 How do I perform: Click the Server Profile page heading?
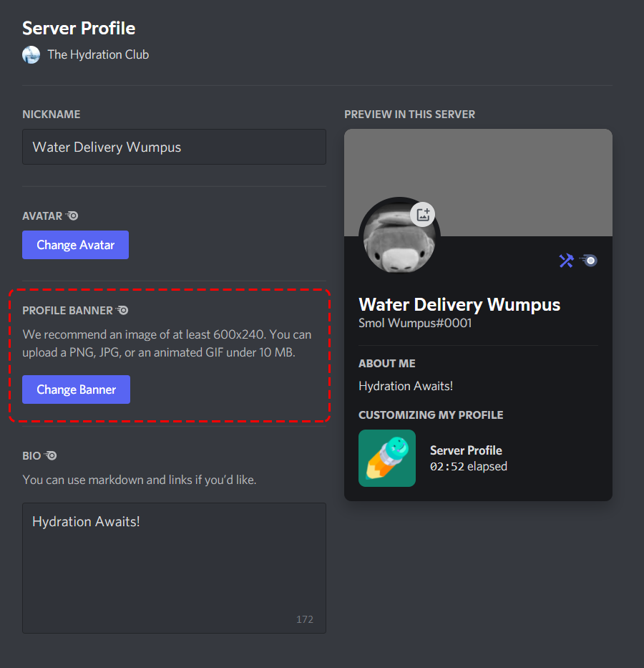[x=79, y=28]
